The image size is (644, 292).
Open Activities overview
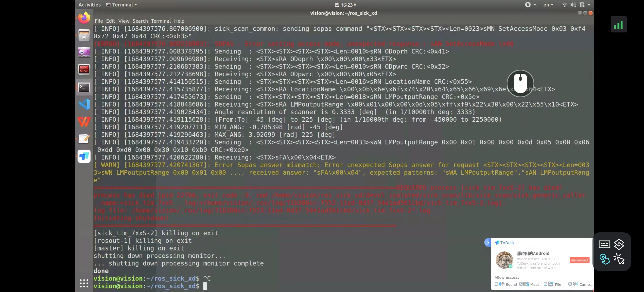(89, 5)
